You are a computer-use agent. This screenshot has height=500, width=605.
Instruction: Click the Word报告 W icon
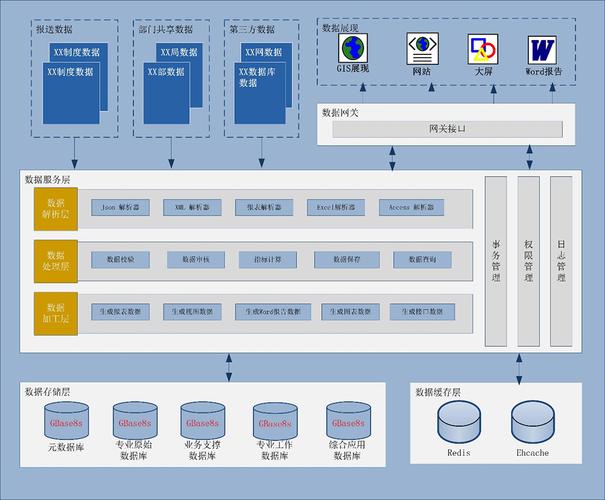pyautogui.click(x=542, y=50)
